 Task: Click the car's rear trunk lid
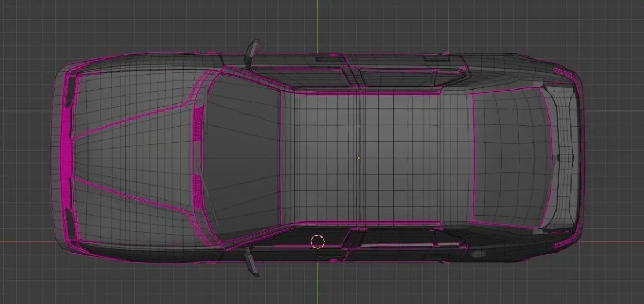tap(564, 158)
